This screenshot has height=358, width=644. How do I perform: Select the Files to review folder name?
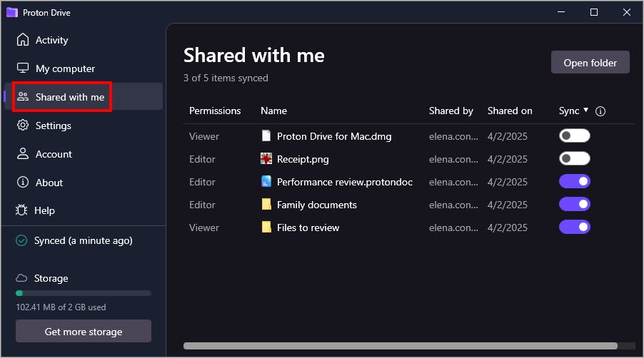[x=308, y=227]
